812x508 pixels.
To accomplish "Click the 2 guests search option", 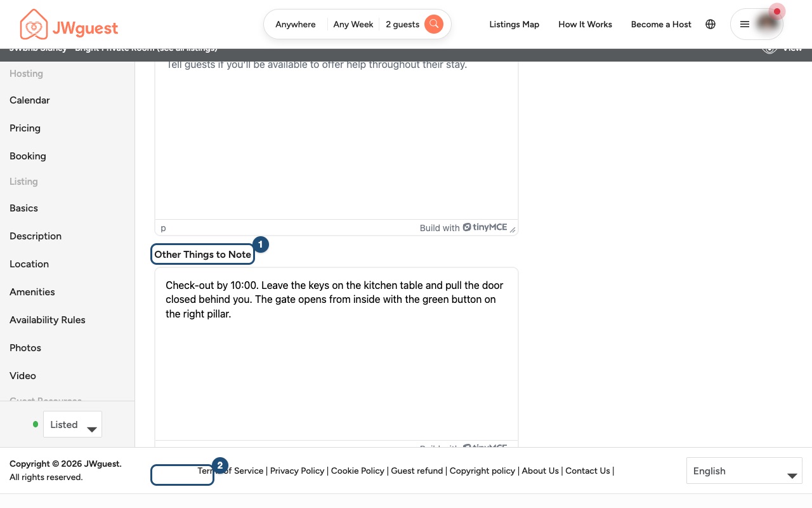I will pyautogui.click(x=402, y=24).
